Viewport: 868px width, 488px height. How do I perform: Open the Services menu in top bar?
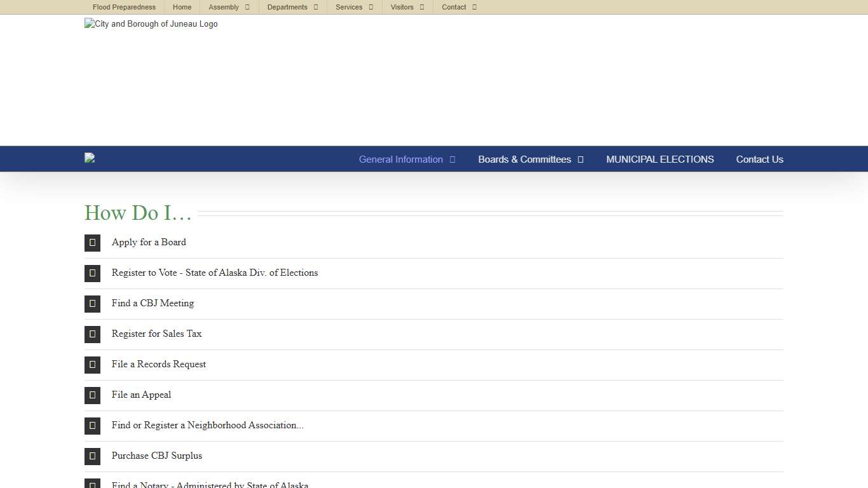coord(354,7)
